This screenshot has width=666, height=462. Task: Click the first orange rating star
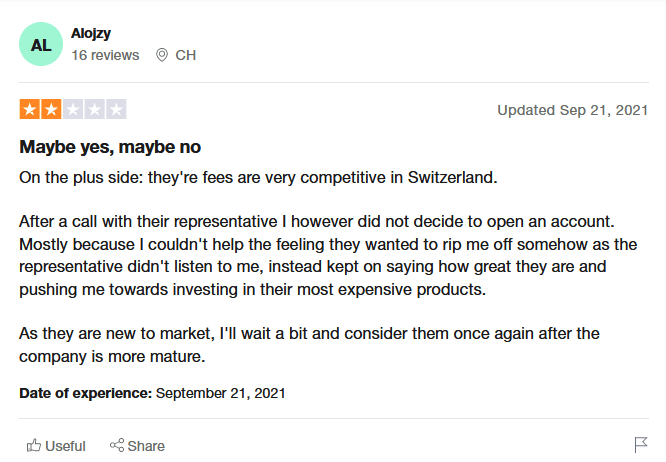30,110
